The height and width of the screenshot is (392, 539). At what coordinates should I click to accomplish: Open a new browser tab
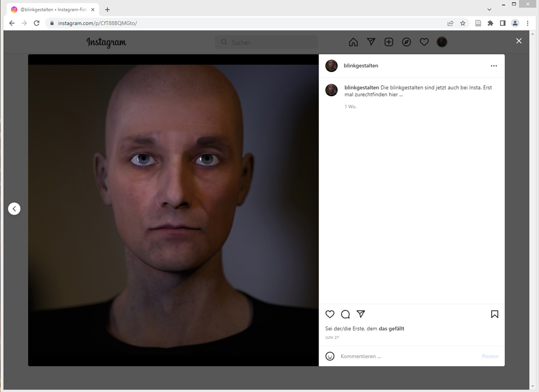click(x=107, y=9)
